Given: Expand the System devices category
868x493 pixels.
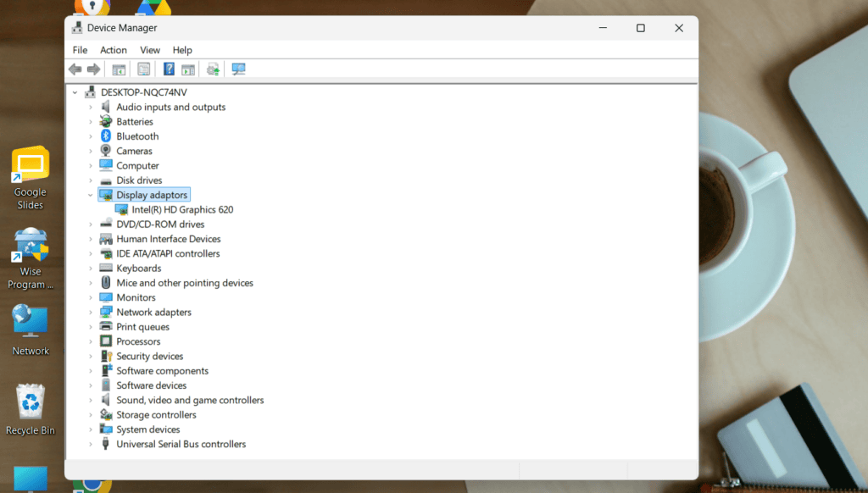Looking at the screenshot, I should coord(90,429).
